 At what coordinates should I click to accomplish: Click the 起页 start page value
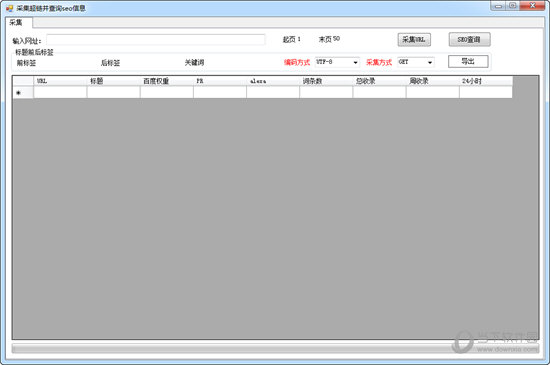click(x=299, y=39)
